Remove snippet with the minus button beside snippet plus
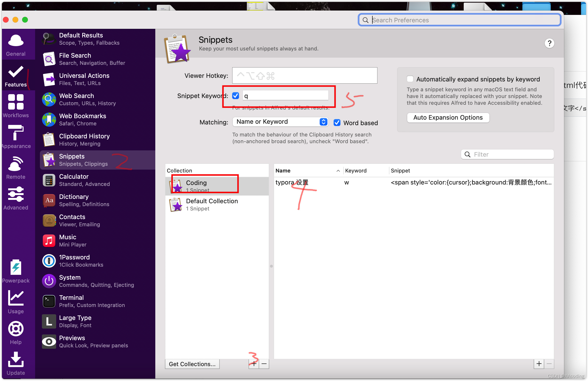 coord(549,364)
